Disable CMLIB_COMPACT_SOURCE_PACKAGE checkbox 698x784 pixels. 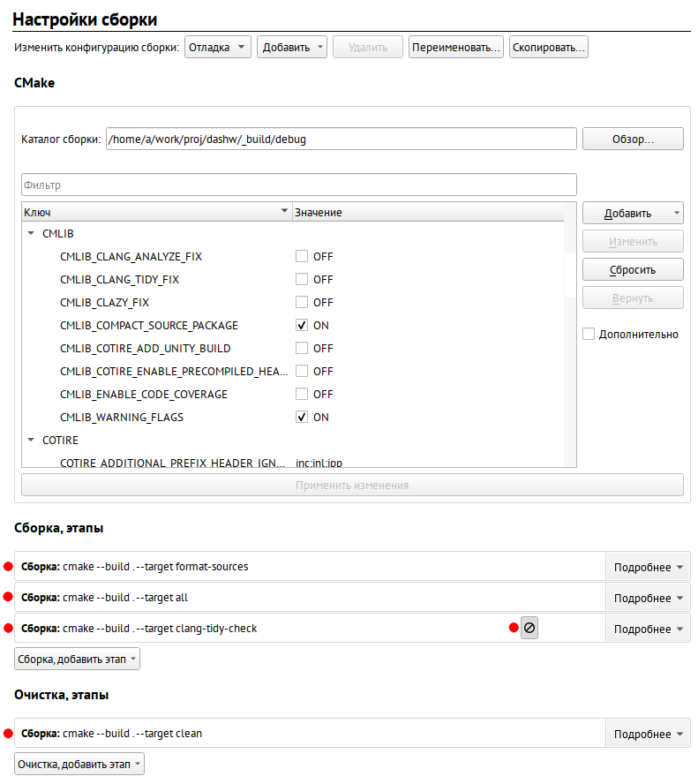302,325
